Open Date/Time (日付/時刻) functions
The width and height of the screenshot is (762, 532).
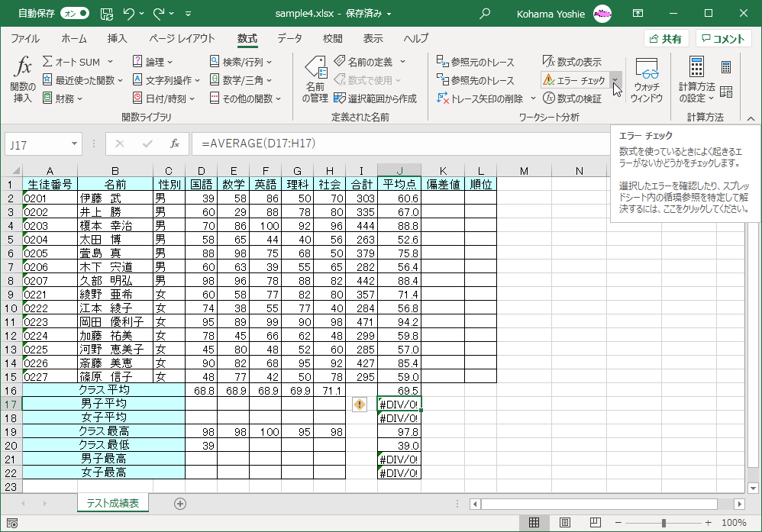coord(163,98)
